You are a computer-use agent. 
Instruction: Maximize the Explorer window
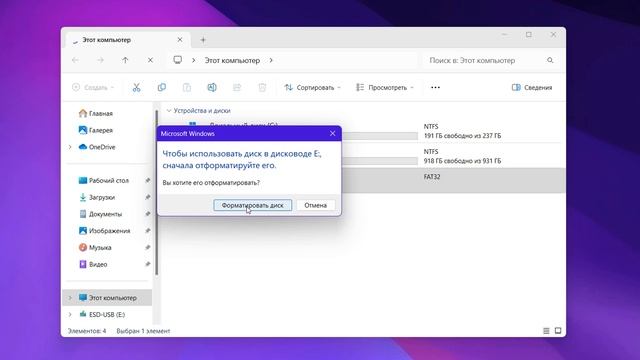coord(529,35)
